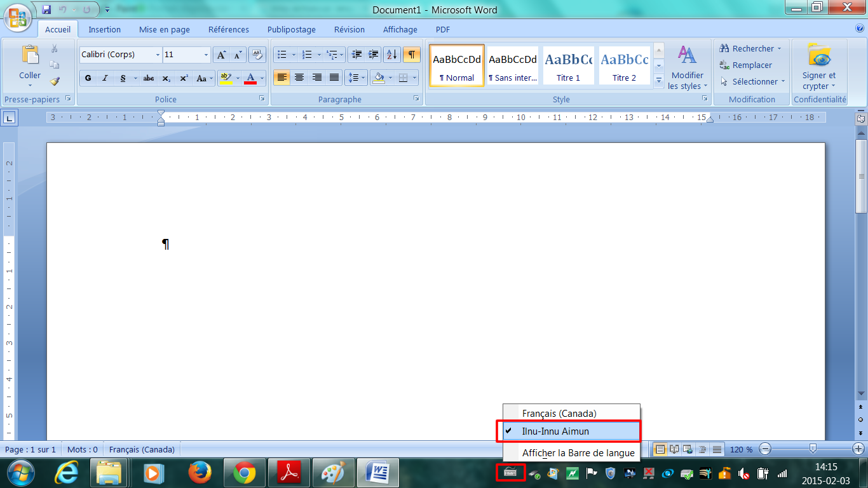868x488 pixels.
Task: Click the strikethrough abc icon
Action: coord(149,78)
